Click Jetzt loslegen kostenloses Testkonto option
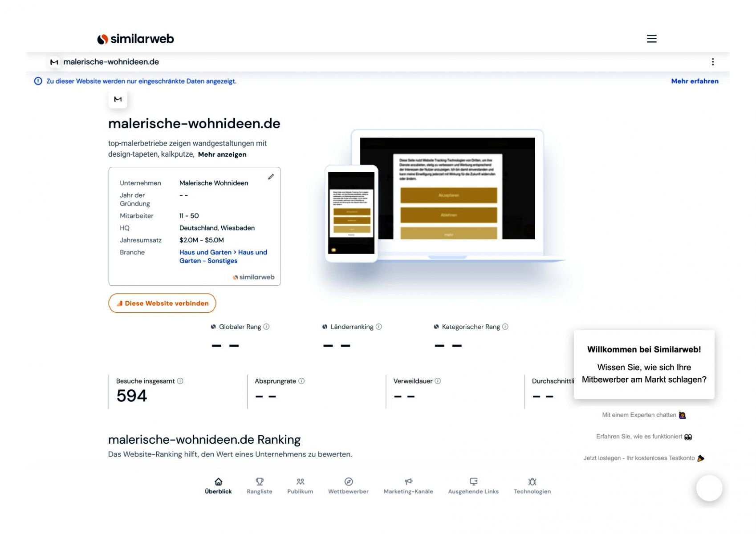Viewport: 756px width, 534px height. click(x=644, y=458)
